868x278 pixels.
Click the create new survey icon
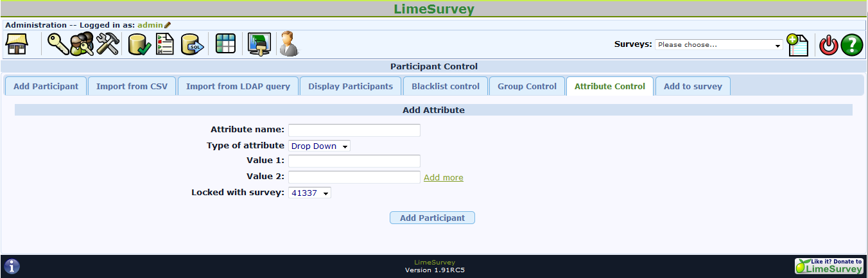click(797, 45)
